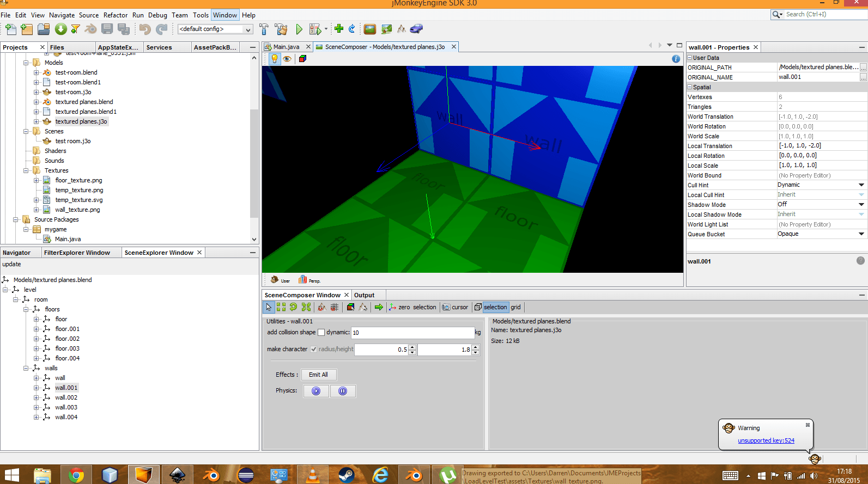Image resolution: width=868 pixels, height=484 pixels.
Task: Click the green right arrow SceneComposer icon
Action: [x=379, y=307]
